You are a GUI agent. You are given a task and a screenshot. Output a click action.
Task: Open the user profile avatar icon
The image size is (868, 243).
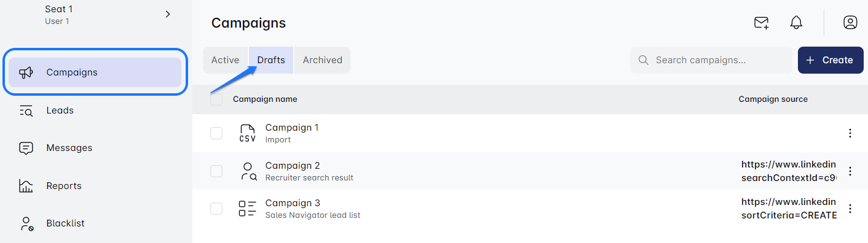(850, 23)
